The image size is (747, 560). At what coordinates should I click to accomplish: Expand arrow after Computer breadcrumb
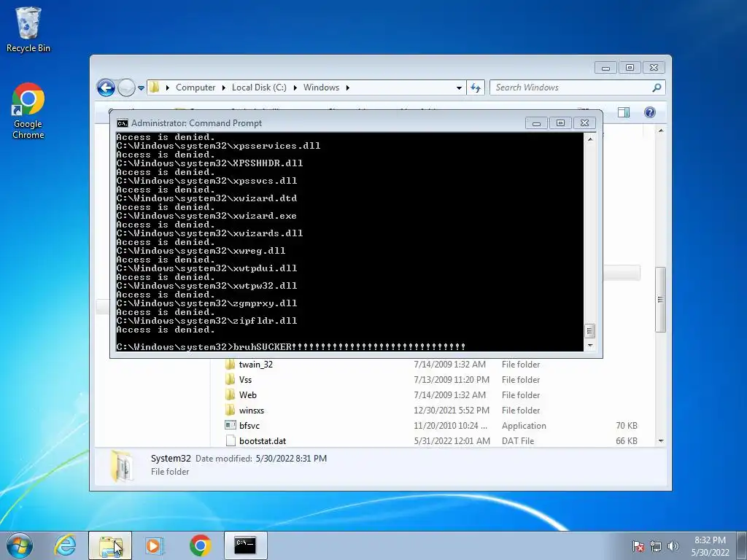pyautogui.click(x=223, y=87)
